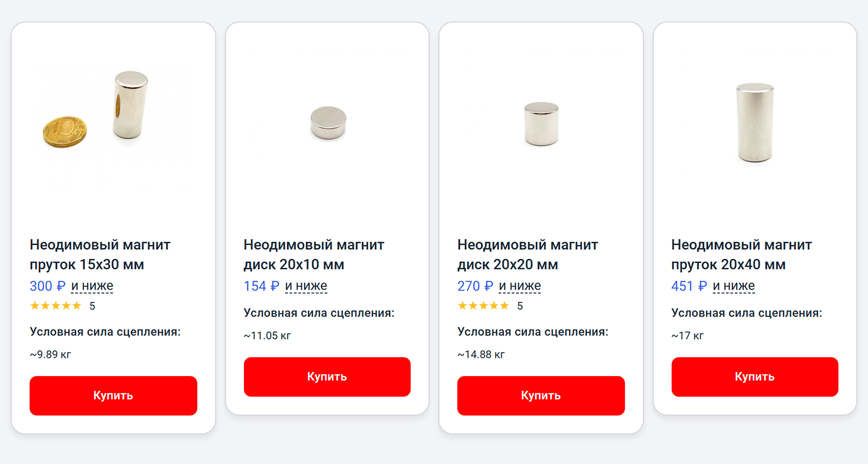Click the Купить button for магнит пруток 15x30 мм
The height and width of the screenshot is (464, 868).
(112, 395)
